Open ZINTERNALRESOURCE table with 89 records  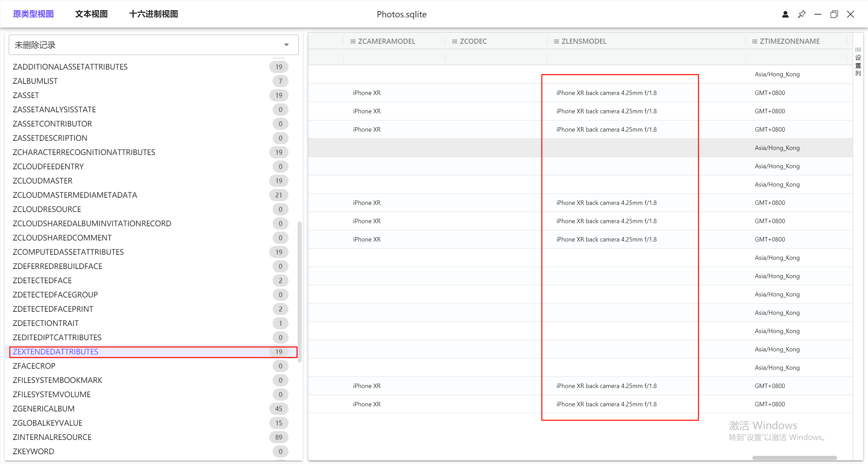point(52,437)
